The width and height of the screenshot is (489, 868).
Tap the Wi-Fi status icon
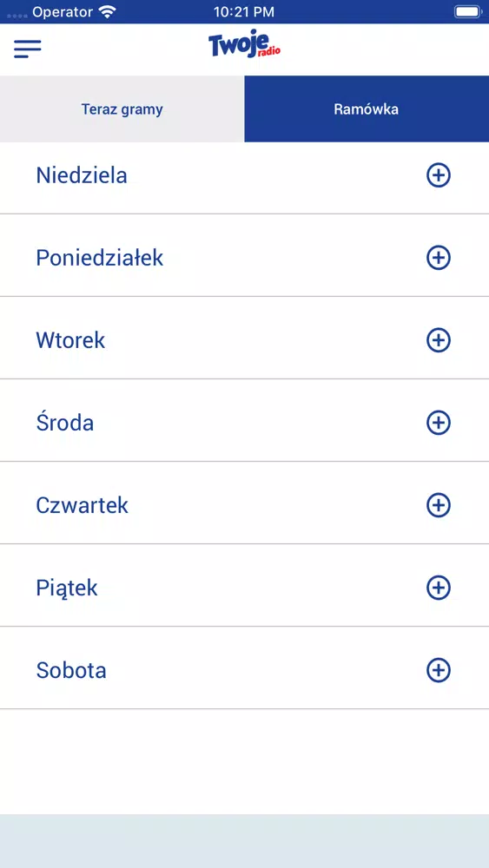pos(106,11)
